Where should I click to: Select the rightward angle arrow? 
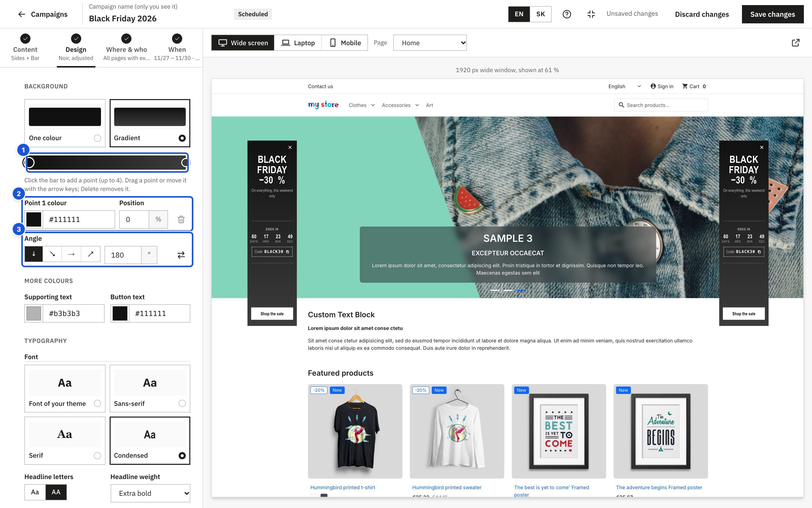tap(71, 254)
